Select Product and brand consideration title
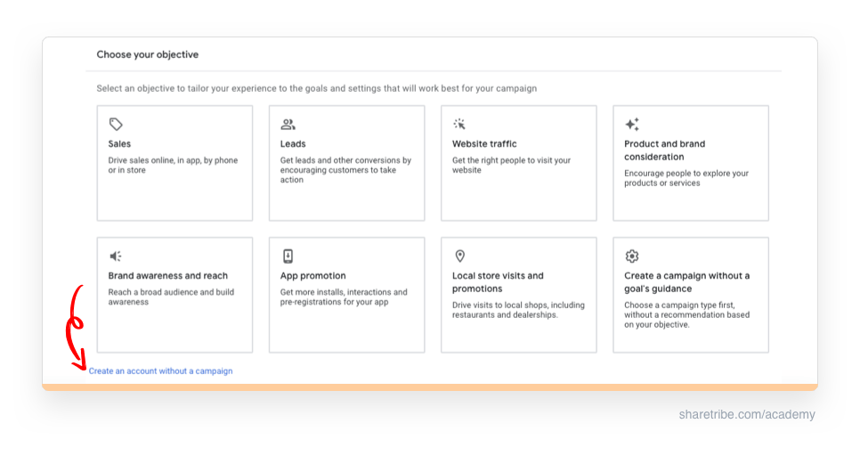This screenshot has height=464, width=868. [x=665, y=150]
